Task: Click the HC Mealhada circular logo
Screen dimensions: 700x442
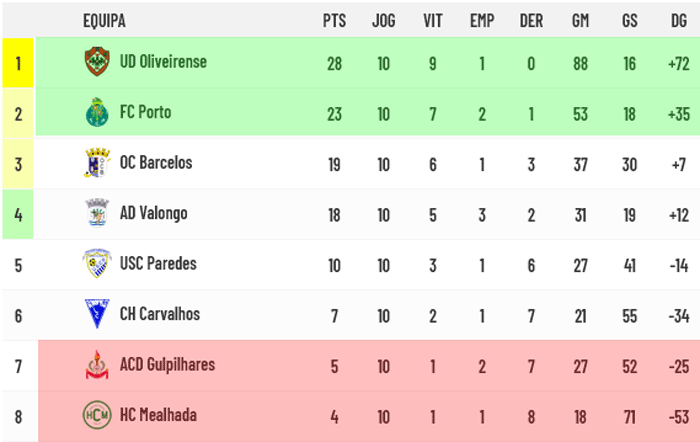Action: 97,415
